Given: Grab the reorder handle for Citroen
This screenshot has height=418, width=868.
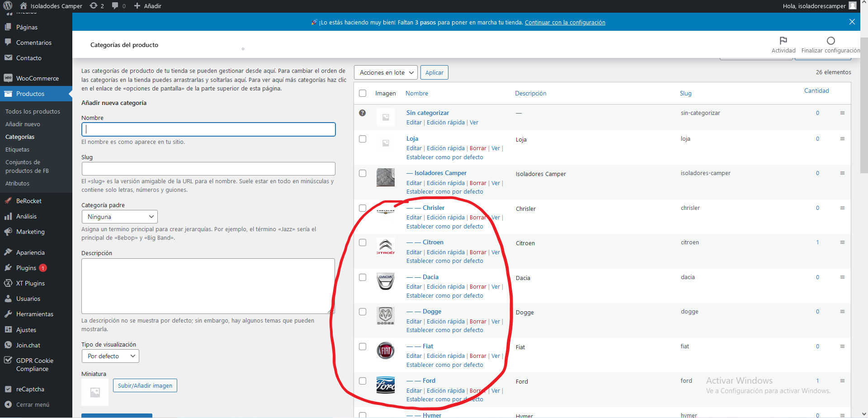Looking at the screenshot, I should coord(842,242).
